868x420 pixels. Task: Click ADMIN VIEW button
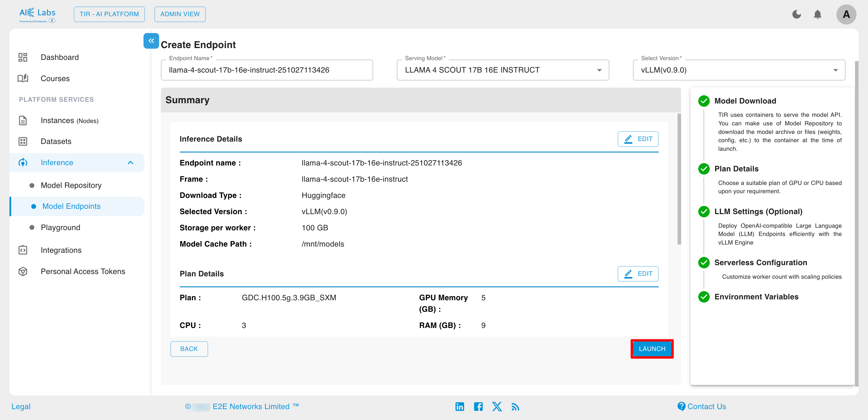point(180,14)
